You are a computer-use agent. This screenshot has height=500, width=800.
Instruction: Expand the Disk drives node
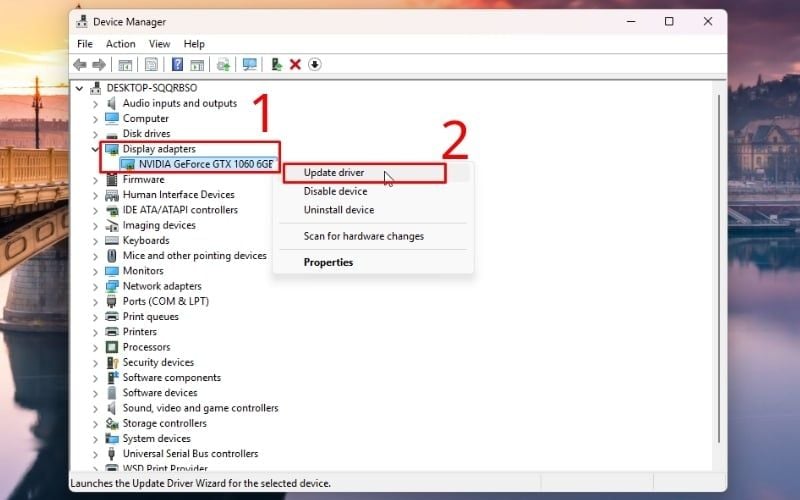(x=95, y=134)
